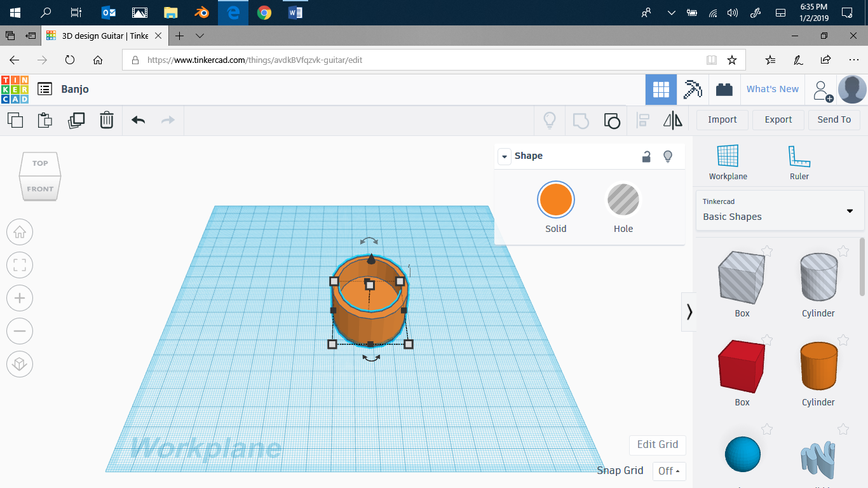This screenshot has width=868, height=488.
Task: Favorite the red Box shape star
Action: (x=767, y=340)
